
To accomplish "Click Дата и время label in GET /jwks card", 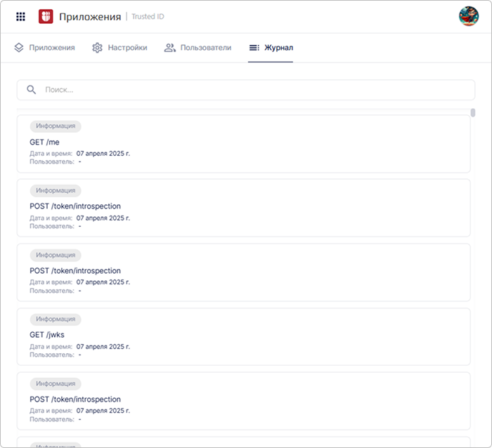I will pos(51,347).
